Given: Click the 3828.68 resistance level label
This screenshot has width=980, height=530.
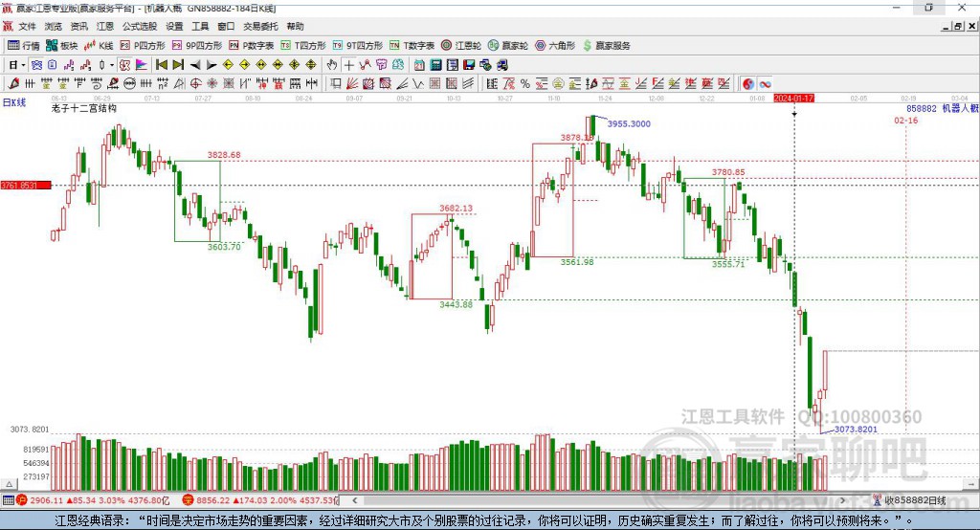Looking at the screenshot, I should point(224,155).
